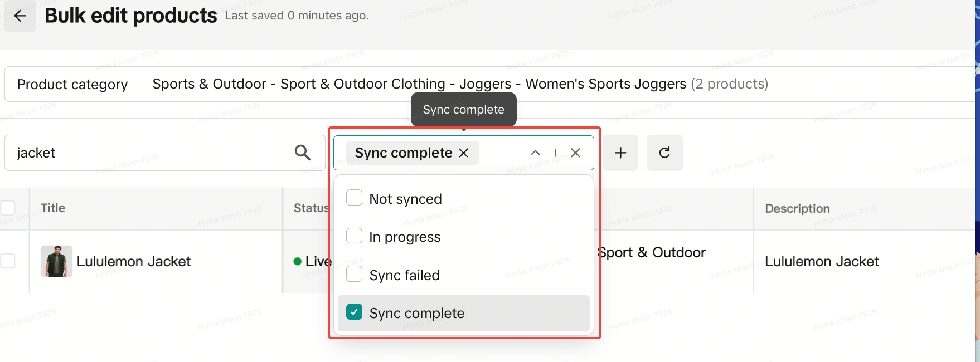The height and width of the screenshot is (362, 980).
Task: Click the back arrow button
Action: coord(20,16)
